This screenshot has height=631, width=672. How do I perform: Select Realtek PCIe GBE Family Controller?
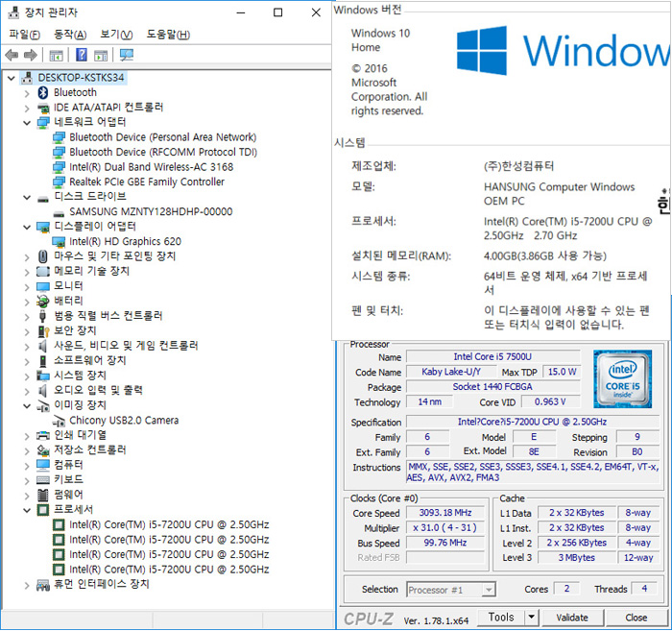(x=147, y=182)
